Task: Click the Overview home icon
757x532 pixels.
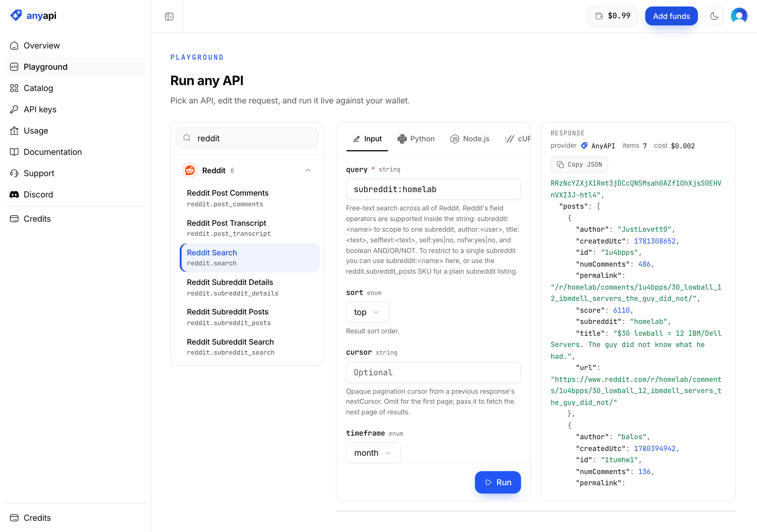Action: pos(14,46)
